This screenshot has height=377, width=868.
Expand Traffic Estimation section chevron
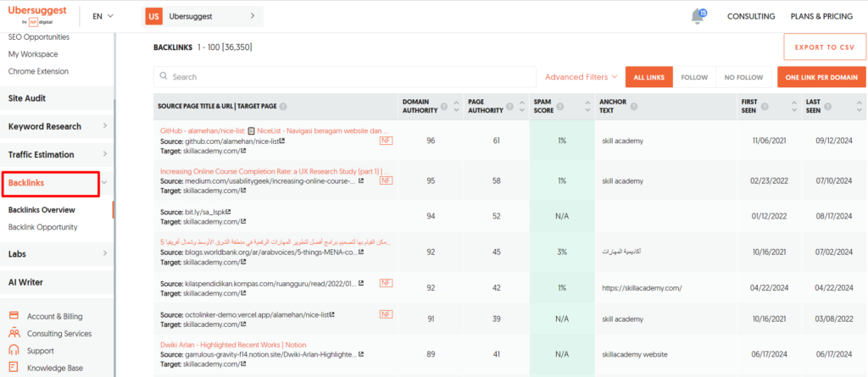[x=105, y=154]
